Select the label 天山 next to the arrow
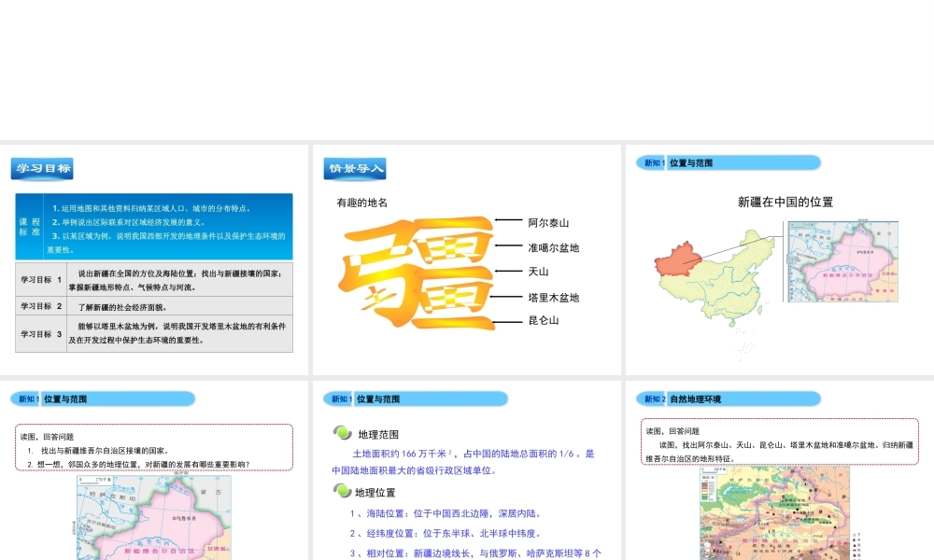The height and width of the screenshot is (560, 934). coord(539,272)
